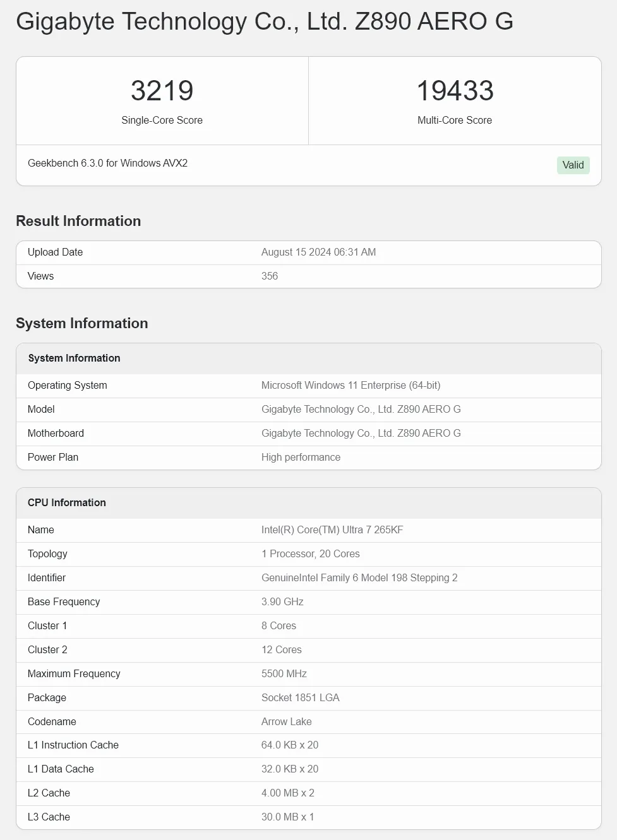This screenshot has width=617, height=840.
Task: Click the L3 Cache 30.0 MB value
Action: [x=288, y=817]
